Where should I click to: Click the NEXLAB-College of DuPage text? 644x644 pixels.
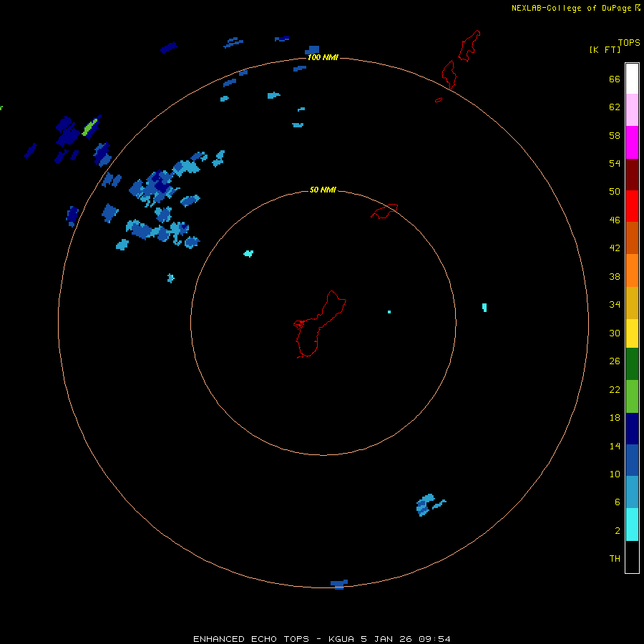(x=571, y=8)
